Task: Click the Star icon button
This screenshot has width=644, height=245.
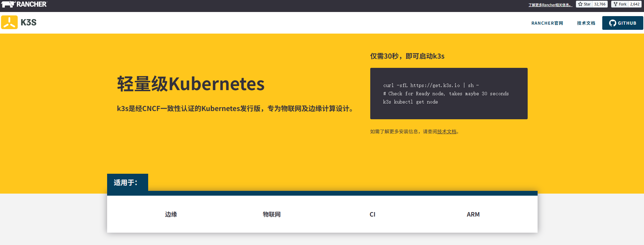Action: [x=584, y=4]
